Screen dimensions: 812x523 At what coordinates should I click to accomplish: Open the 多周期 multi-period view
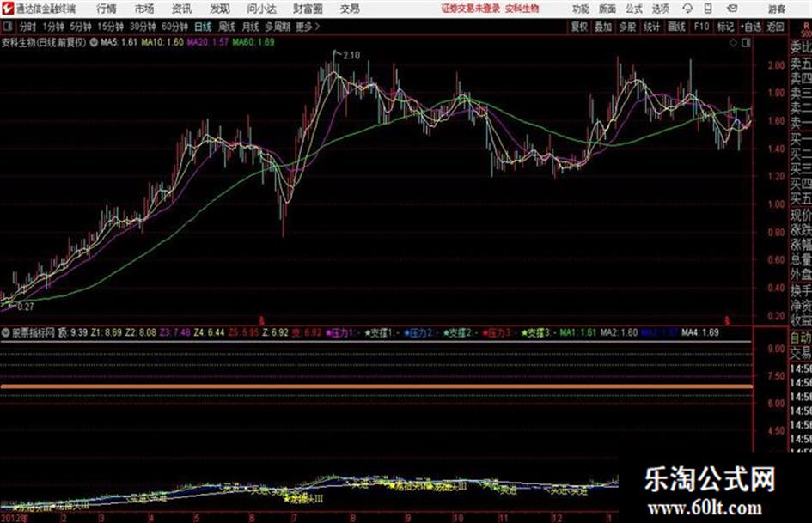click(x=278, y=27)
